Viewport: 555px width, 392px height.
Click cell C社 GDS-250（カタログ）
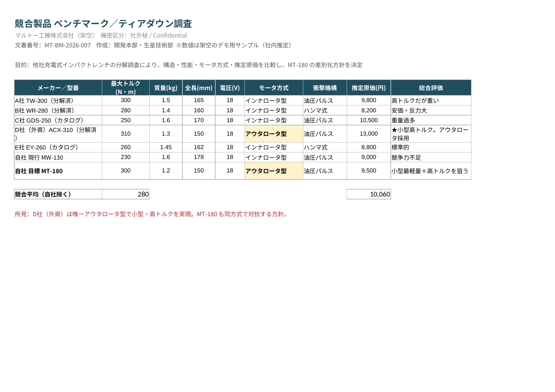tap(58, 120)
